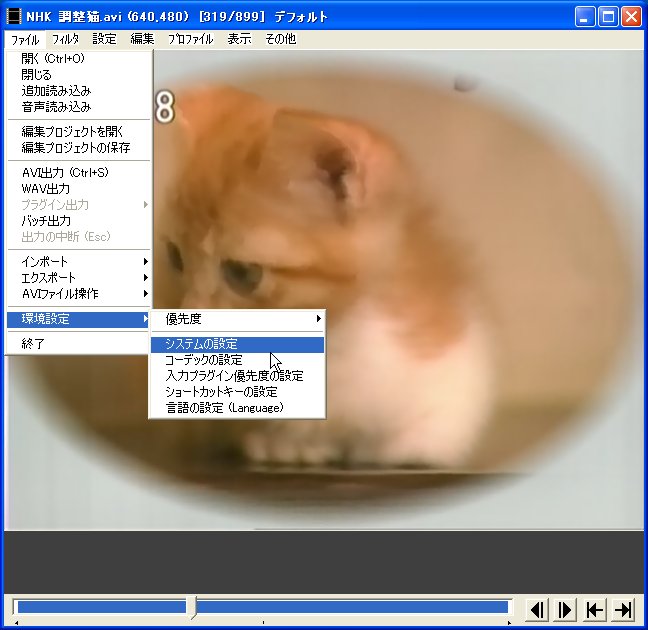Select 音声読み込み menu entry
This screenshot has width=648, height=630.
[x=79, y=107]
